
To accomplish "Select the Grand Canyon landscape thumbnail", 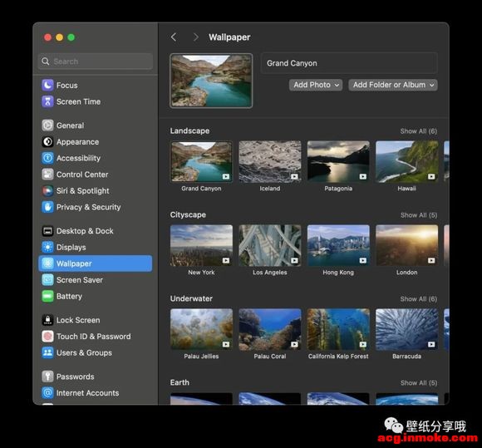I will [x=201, y=162].
